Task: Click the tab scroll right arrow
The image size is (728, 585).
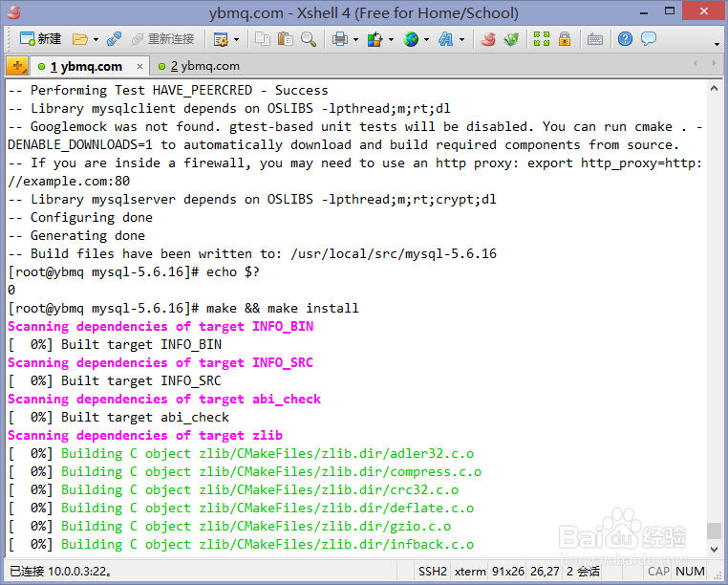Action: pos(714,63)
